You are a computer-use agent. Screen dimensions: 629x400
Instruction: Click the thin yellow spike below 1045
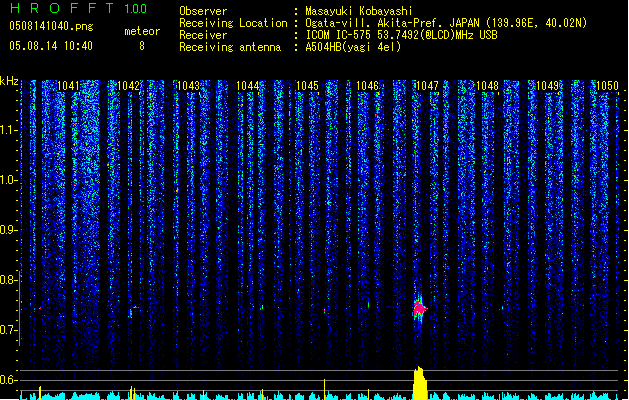(x=325, y=389)
